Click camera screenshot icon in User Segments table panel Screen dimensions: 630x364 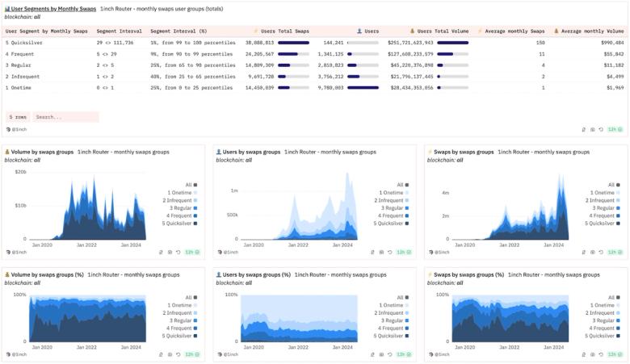(x=592, y=129)
